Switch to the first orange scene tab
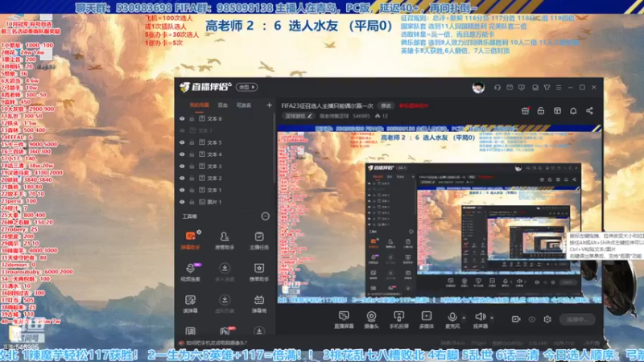 199,105
